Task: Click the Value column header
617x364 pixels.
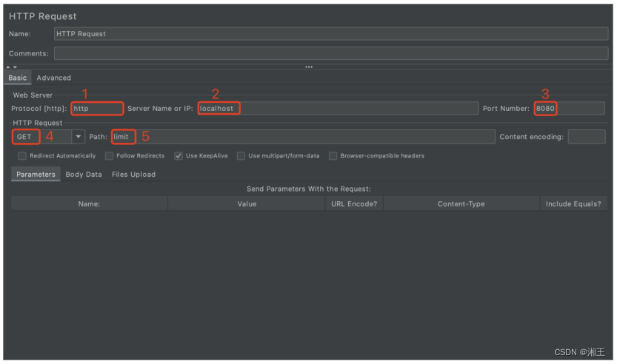Action: [x=247, y=204]
